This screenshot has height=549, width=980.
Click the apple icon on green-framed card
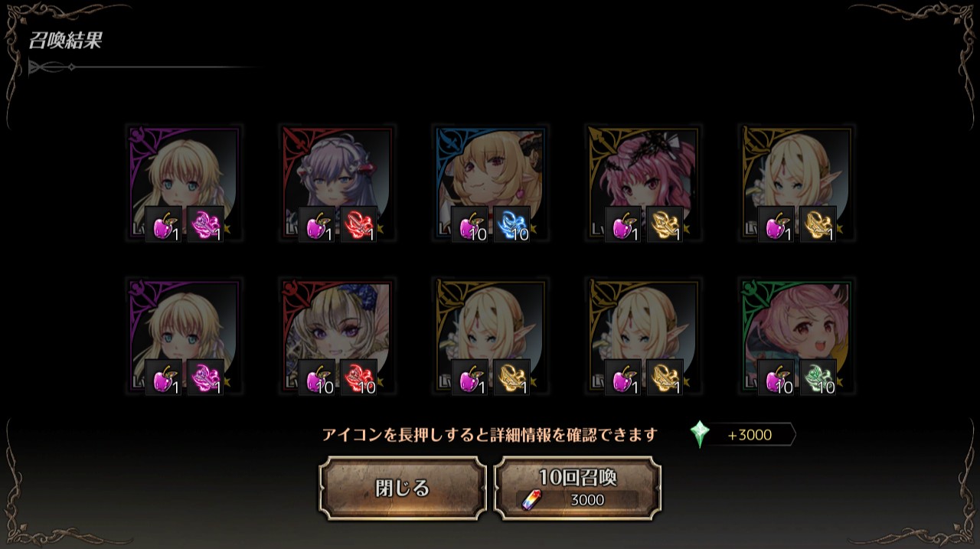[776, 377]
